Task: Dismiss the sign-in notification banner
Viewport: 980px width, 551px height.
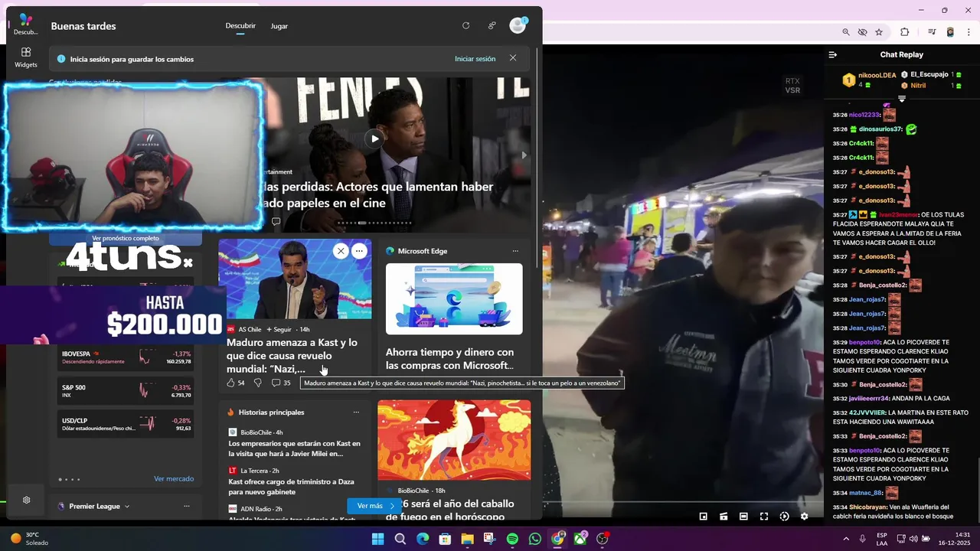Action: tap(513, 58)
